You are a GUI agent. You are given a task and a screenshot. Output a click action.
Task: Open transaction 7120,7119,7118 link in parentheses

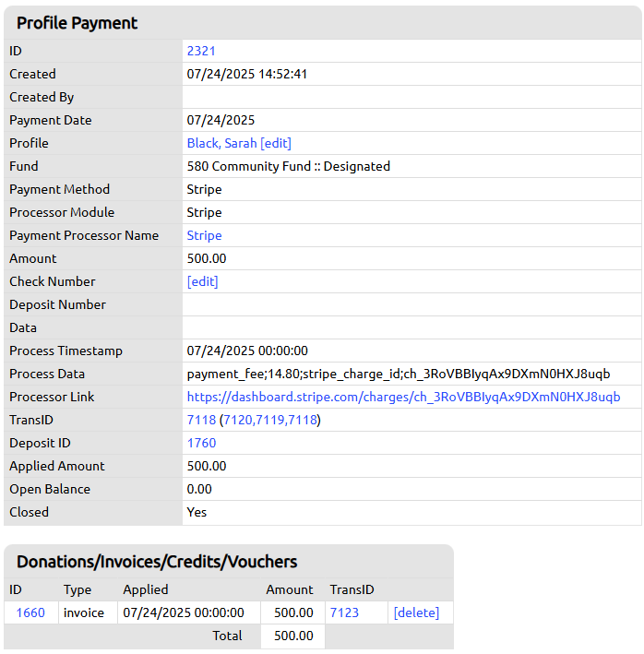(270, 420)
